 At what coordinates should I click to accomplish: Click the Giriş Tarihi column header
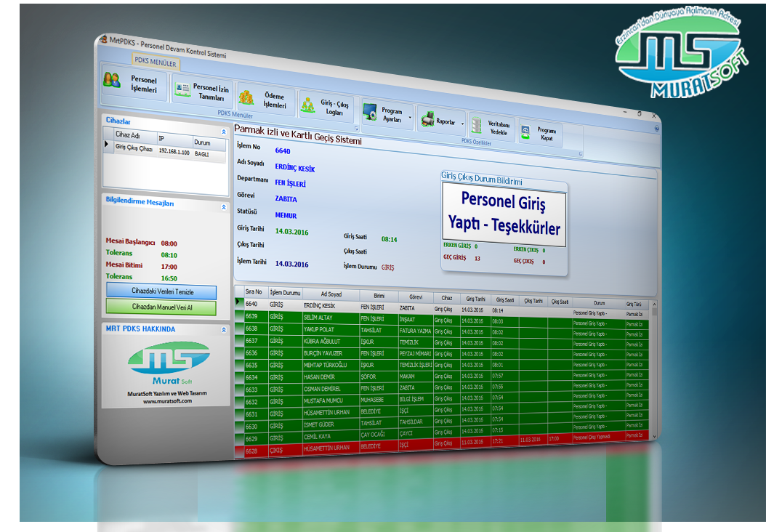pyautogui.click(x=475, y=299)
